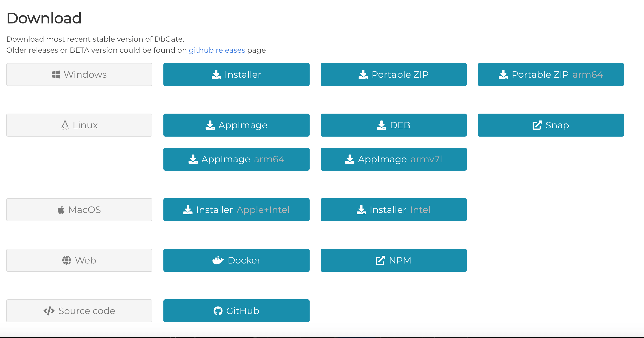Download Portable ZIP arm64 version
Image resolution: width=644 pixels, height=338 pixels.
(x=551, y=74)
